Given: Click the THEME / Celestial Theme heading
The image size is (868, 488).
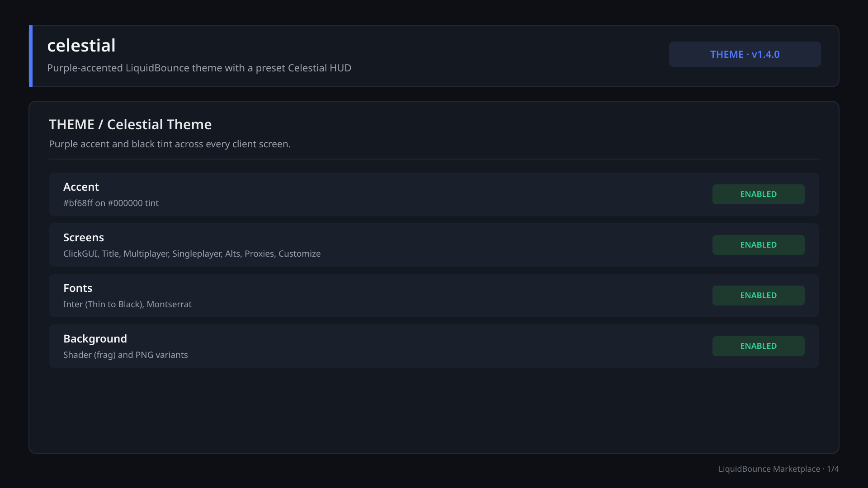Looking at the screenshot, I should (130, 124).
